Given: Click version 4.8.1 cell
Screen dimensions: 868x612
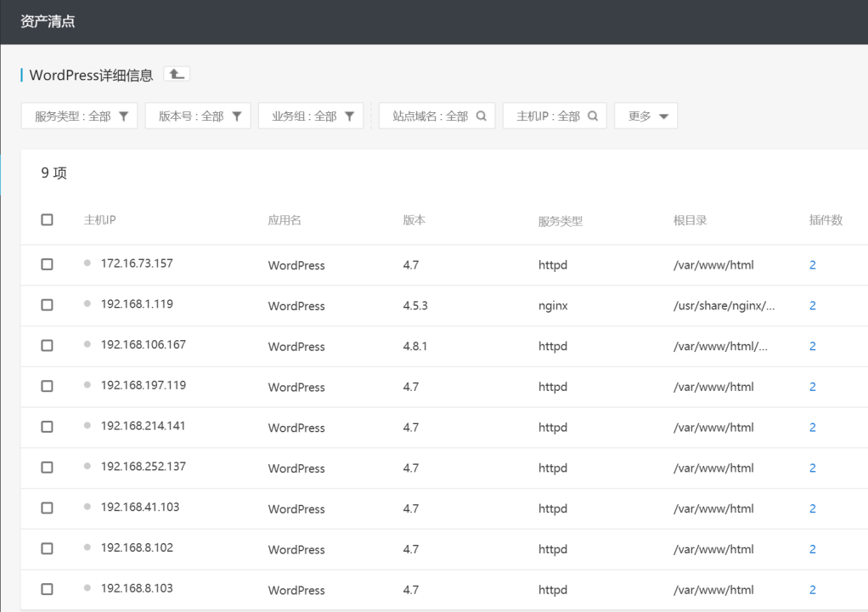Looking at the screenshot, I should [x=415, y=346].
